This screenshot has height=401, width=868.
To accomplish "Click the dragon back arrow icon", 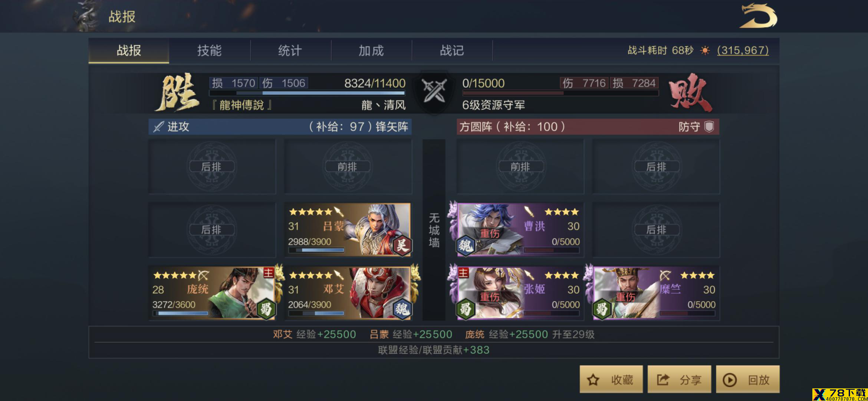I will (x=758, y=16).
